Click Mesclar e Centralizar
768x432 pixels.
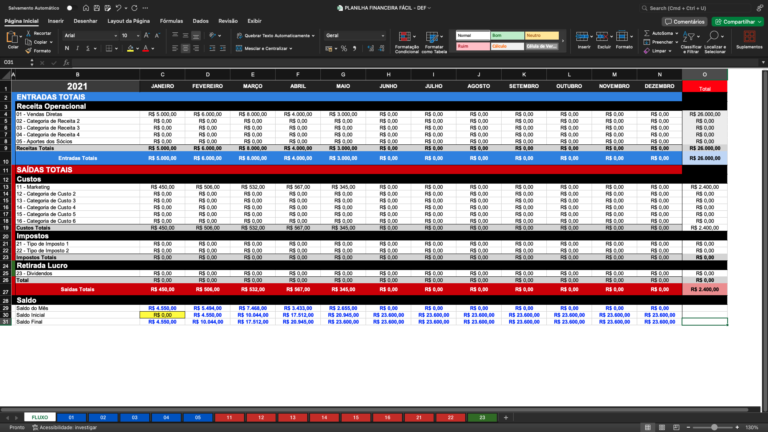[x=264, y=48]
